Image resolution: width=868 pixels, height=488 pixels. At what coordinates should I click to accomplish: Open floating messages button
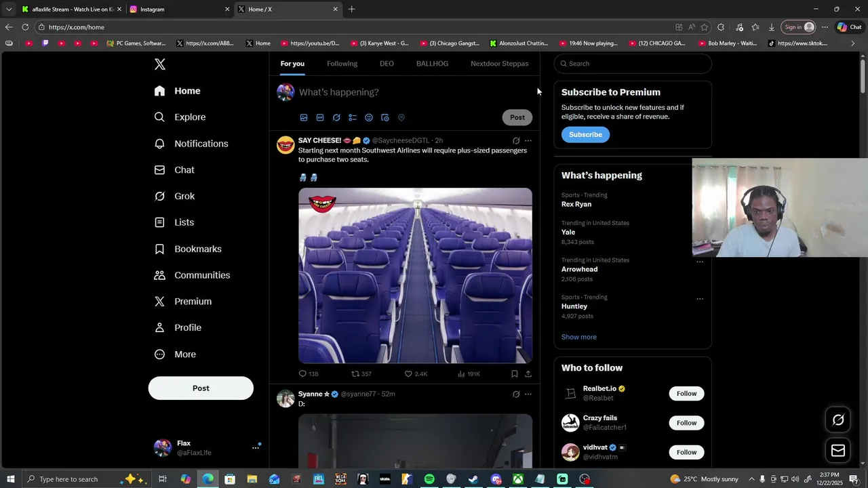click(838, 451)
